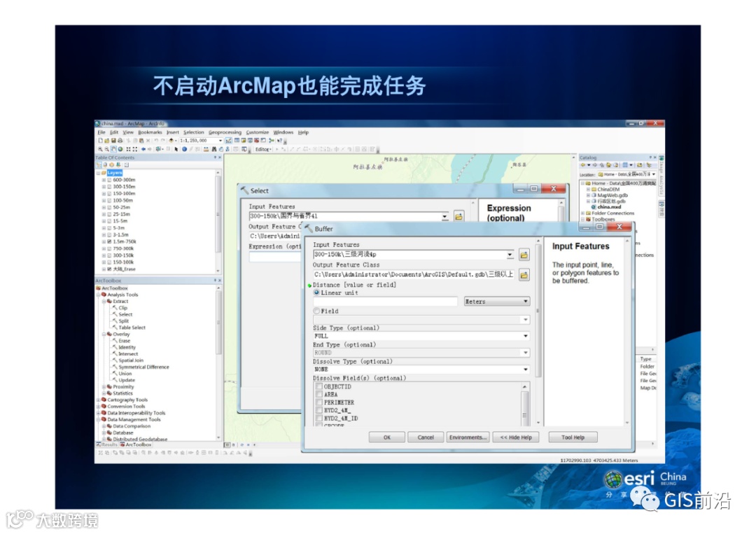Open the Find tool with the binoculars icon
This screenshot has width=756, height=534.
click(214, 149)
